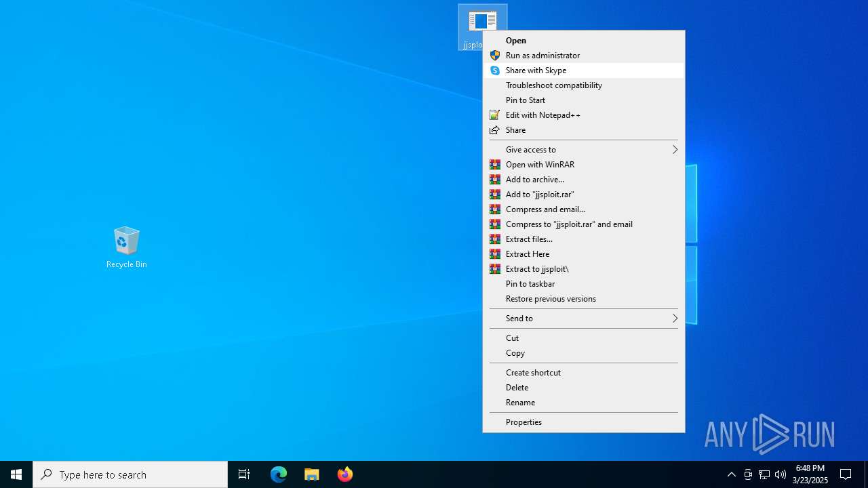Open the notification center icon
Screen dimensions: 868x488
point(846,474)
